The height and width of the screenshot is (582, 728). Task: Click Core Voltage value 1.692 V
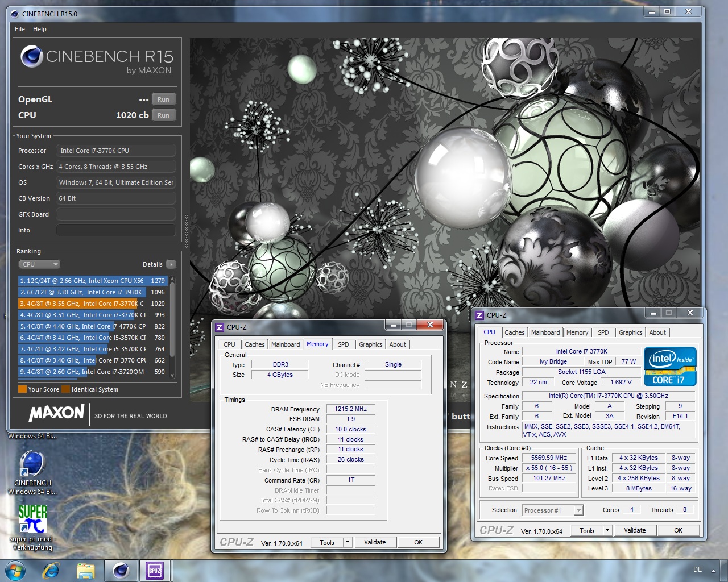click(x=621, y=382)
